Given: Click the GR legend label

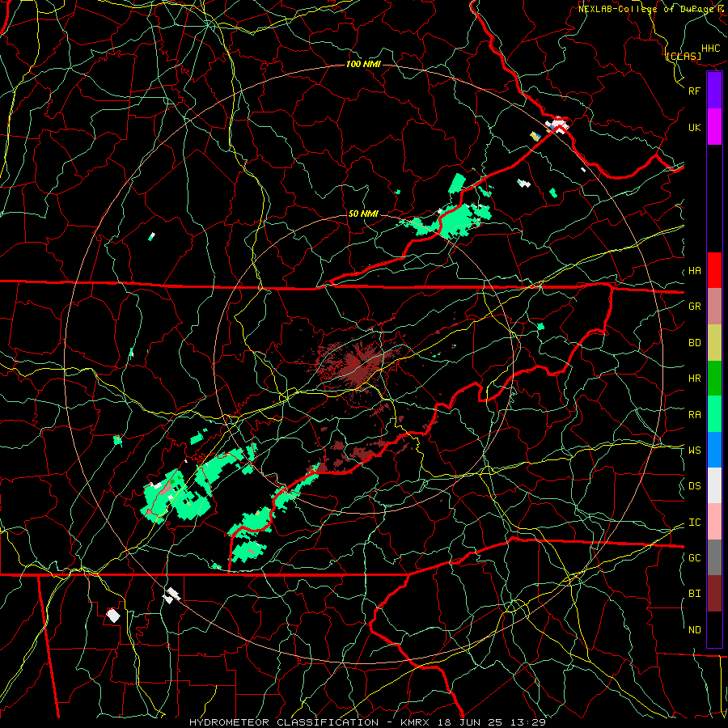Looking at the screenshot, I should point(694,307).
